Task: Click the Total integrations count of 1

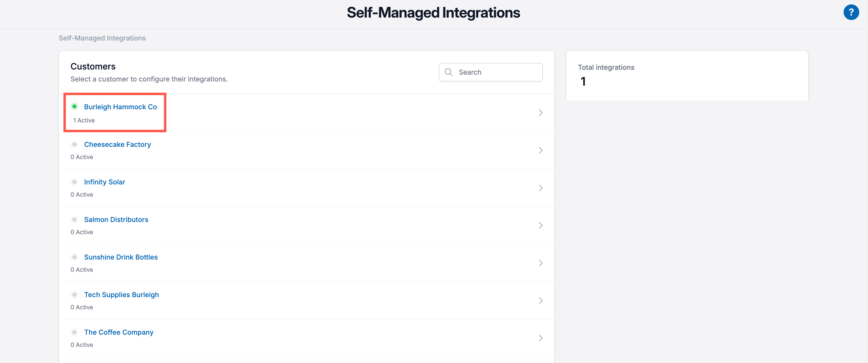Action: pyautogui.click(x=583, y=81)
